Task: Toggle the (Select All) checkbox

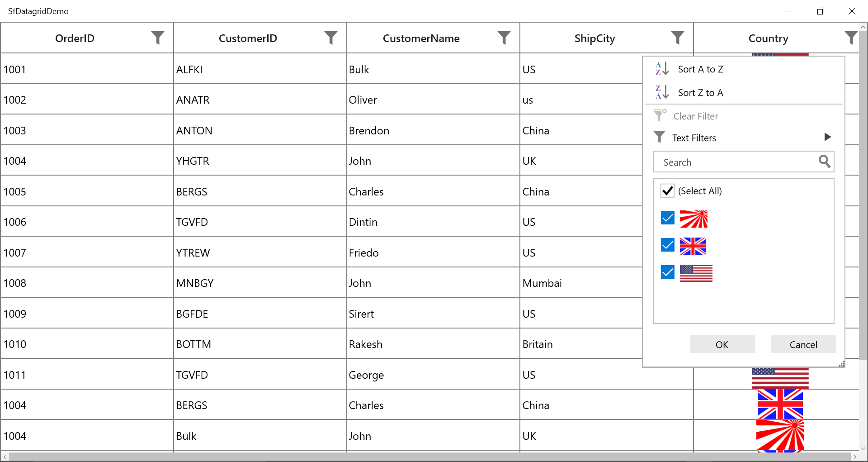Action: (667, 191)
